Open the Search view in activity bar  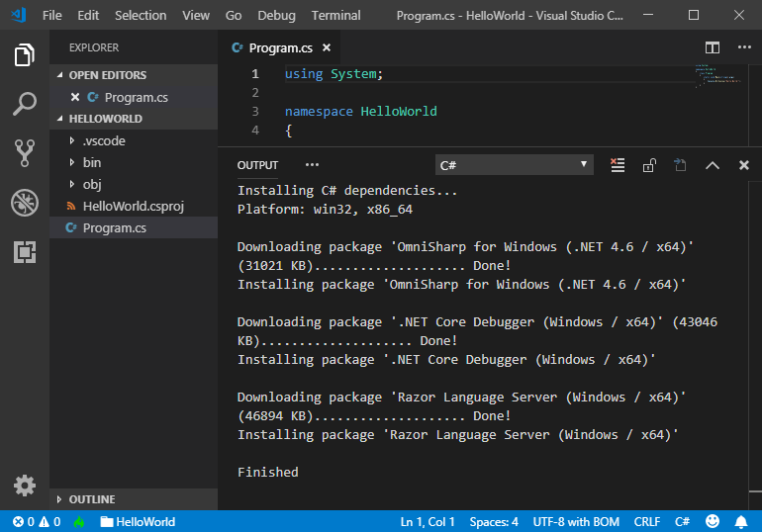tap(25, 103)
